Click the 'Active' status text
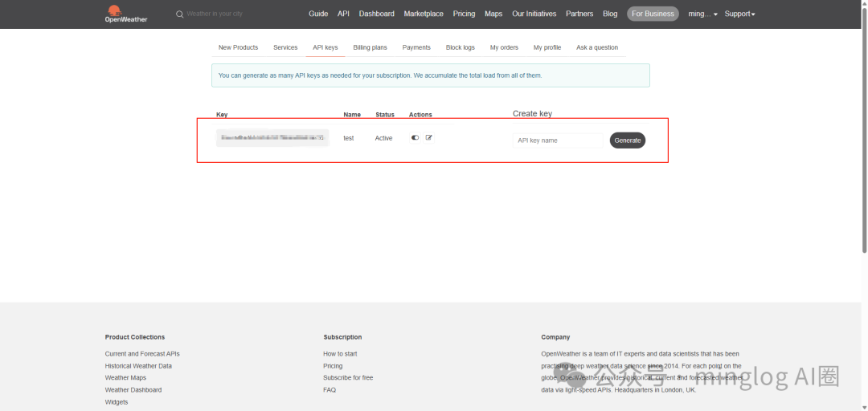The height and width of the screenshot is (411, 868). pyautogui.click(x=383, y=138)
